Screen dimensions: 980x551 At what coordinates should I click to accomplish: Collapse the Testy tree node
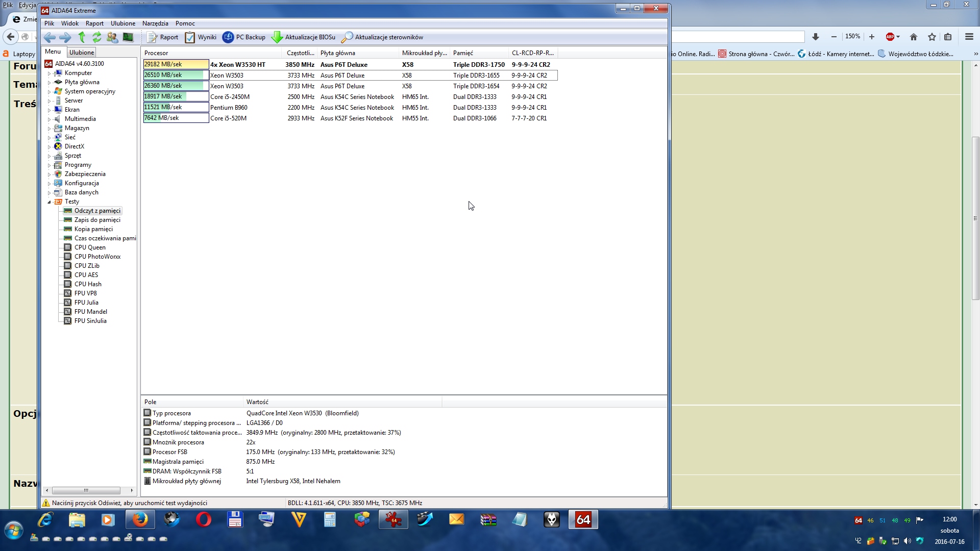click(x=50, y=202)
